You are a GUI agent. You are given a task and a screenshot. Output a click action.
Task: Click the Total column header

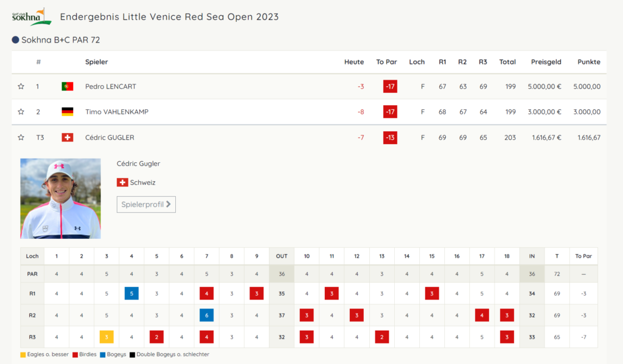(507, 62)
